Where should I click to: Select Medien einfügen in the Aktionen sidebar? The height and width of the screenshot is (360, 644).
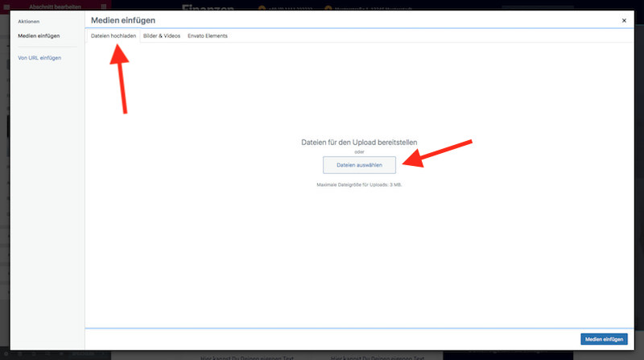point(39,36)
